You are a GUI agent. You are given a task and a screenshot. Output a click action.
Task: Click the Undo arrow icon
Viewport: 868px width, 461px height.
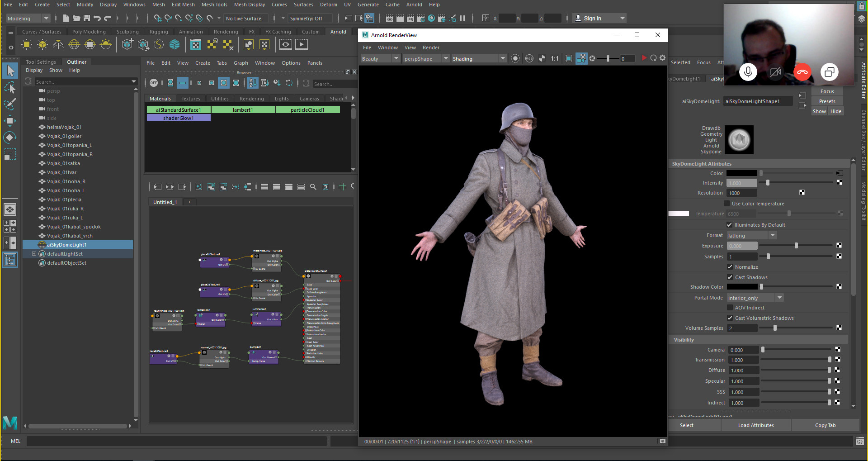97,18
